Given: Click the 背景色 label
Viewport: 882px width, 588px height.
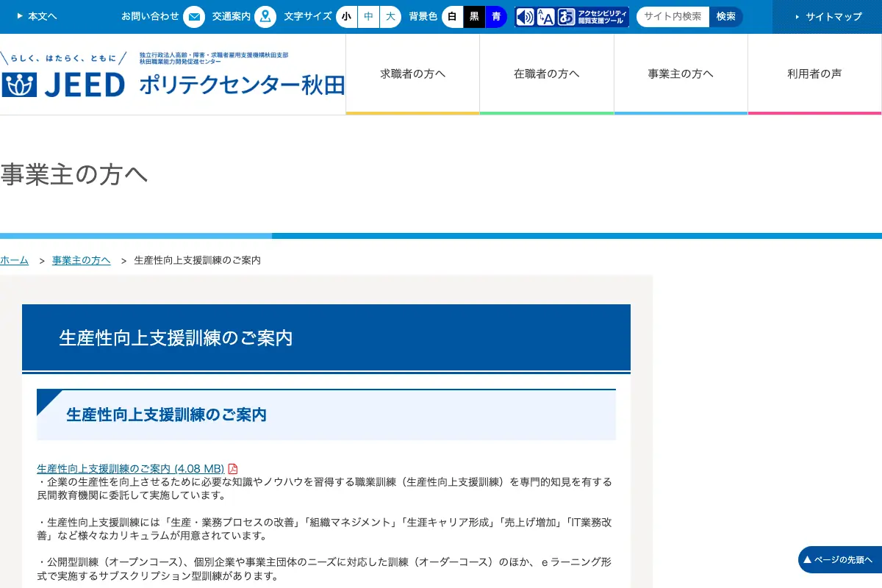Looking at the screenshot, I should pos(423,16).
